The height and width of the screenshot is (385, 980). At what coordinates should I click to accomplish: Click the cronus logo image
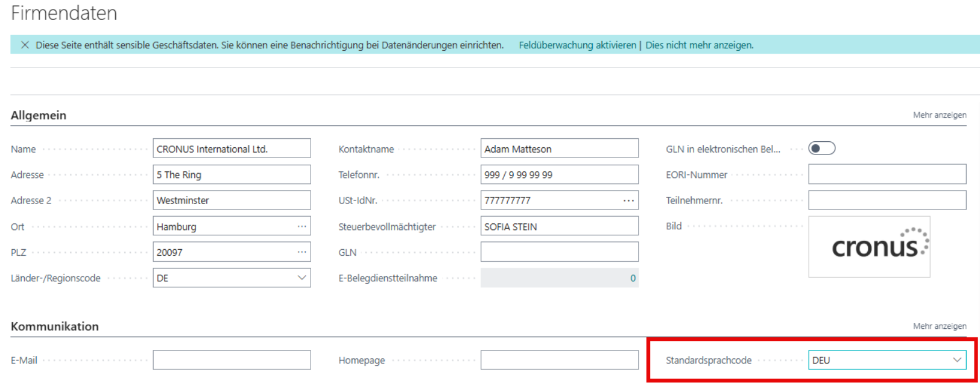pyautogui.click(x=869, y=247)
